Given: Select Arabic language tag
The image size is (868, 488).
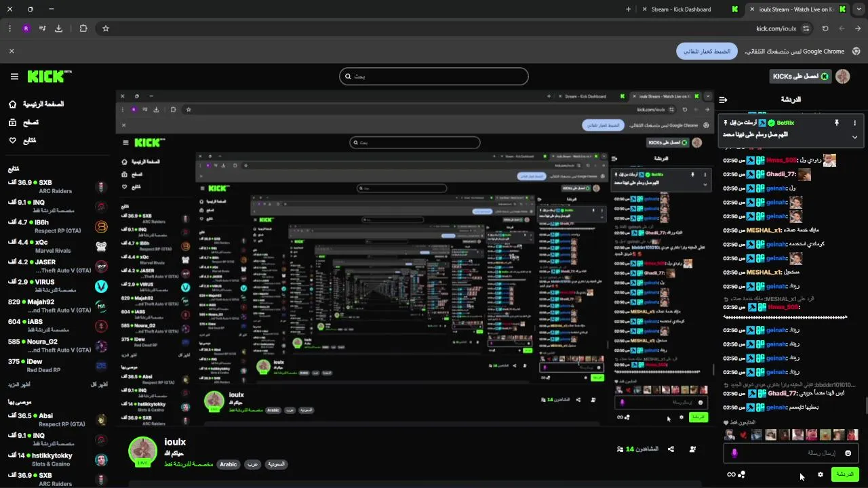Looking at the screenshot, I should (x=229, y=464).
